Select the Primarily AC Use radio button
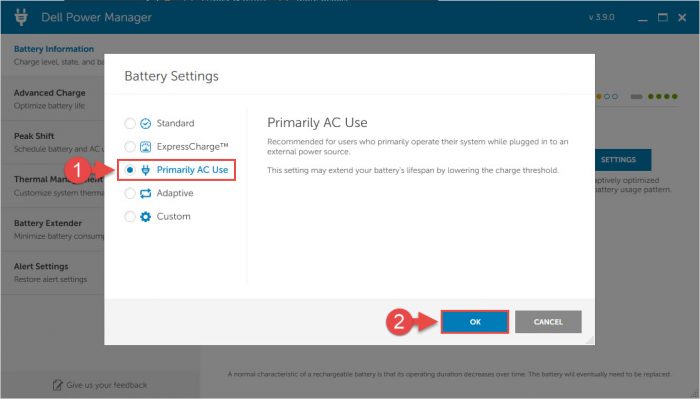Image resolution: width=700 pixels, height=399 pixels. [x=130, y=170]
